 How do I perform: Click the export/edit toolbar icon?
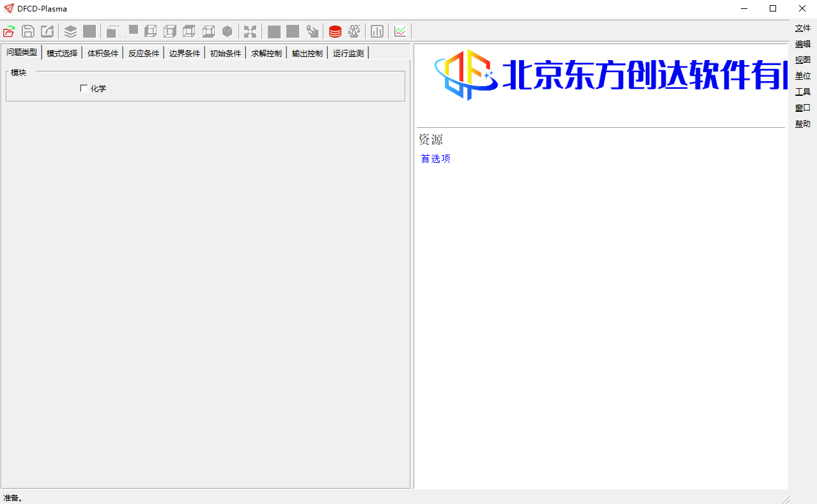tap(47, 31)
